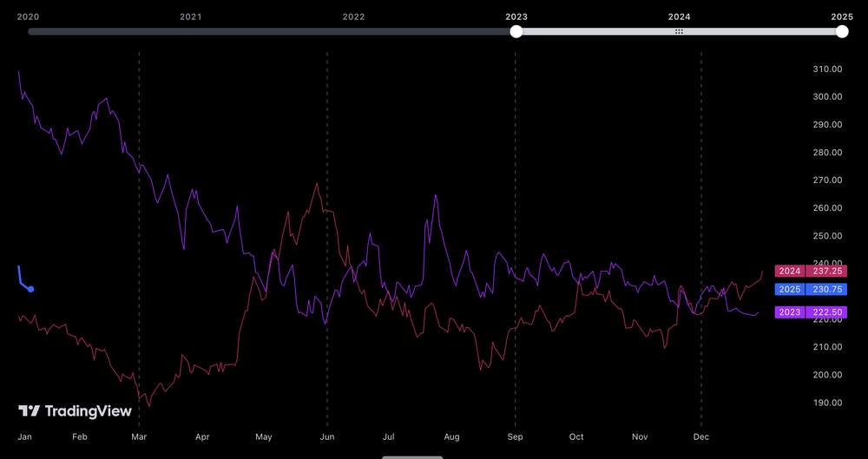The height and width of the screenshot is (459, 868).
Task: Select the 2025 year label on the timeline
Action: [842, 16]
